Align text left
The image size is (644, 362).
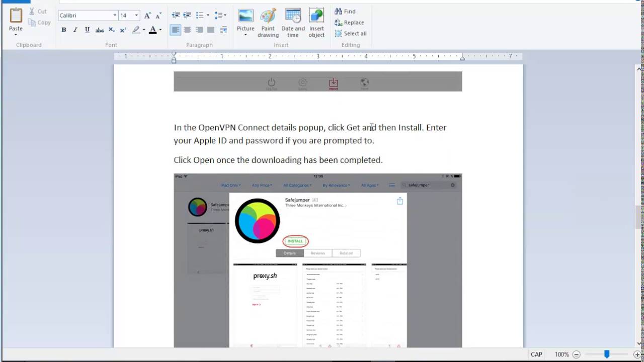[175, 30]
